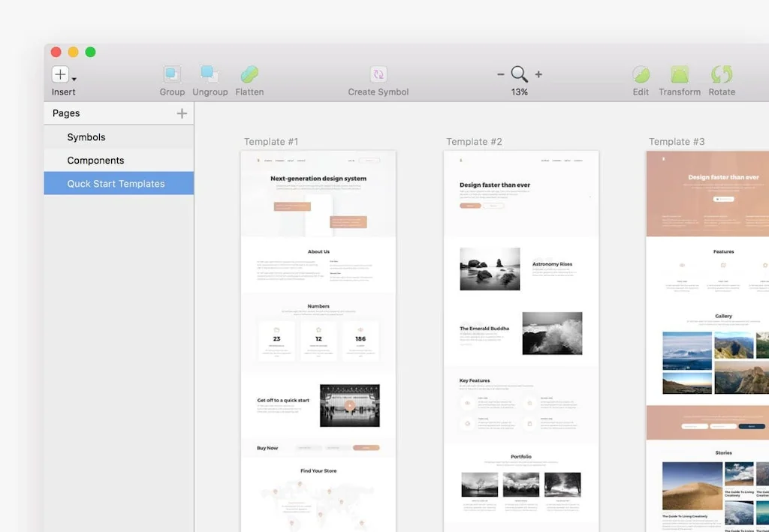Expand the Insert dropdown arrow
This screenshot has height=532, width=769.
73,78
